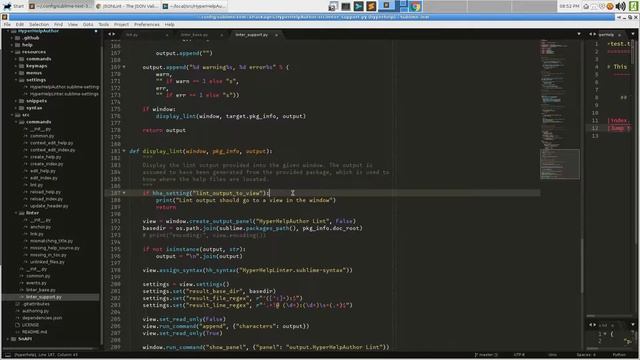Expand the syntax folder
The image size is (640, 360).
(16, 108)
